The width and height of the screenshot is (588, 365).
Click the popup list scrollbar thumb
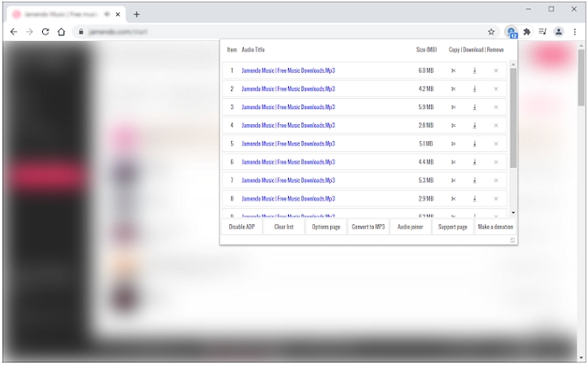point(513,117)
